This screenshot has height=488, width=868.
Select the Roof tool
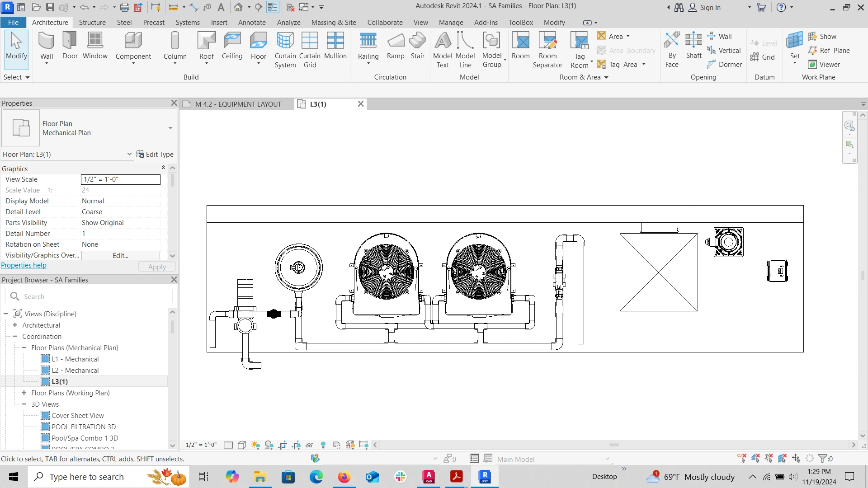pyautogui.click(x=207, y=47)
